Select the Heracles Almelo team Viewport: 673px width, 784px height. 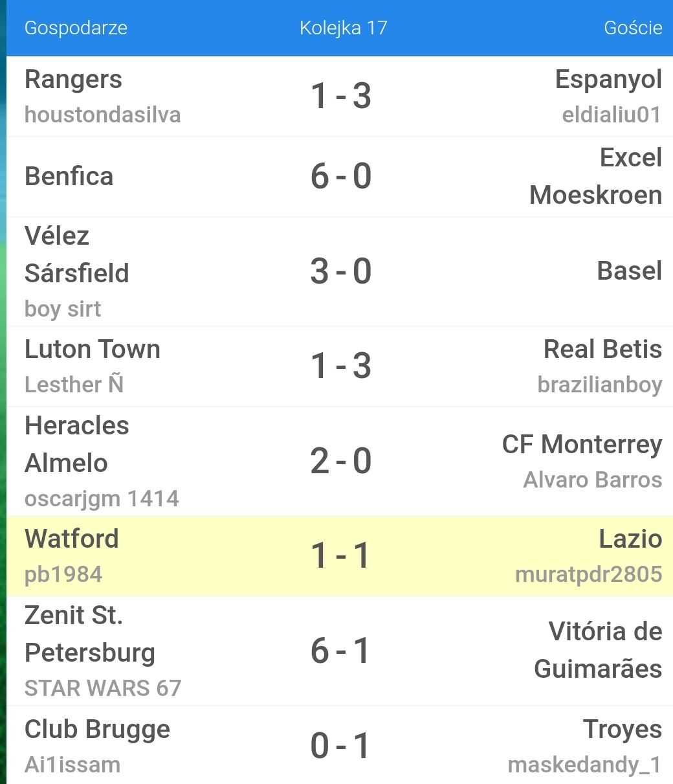click(76, 444)
